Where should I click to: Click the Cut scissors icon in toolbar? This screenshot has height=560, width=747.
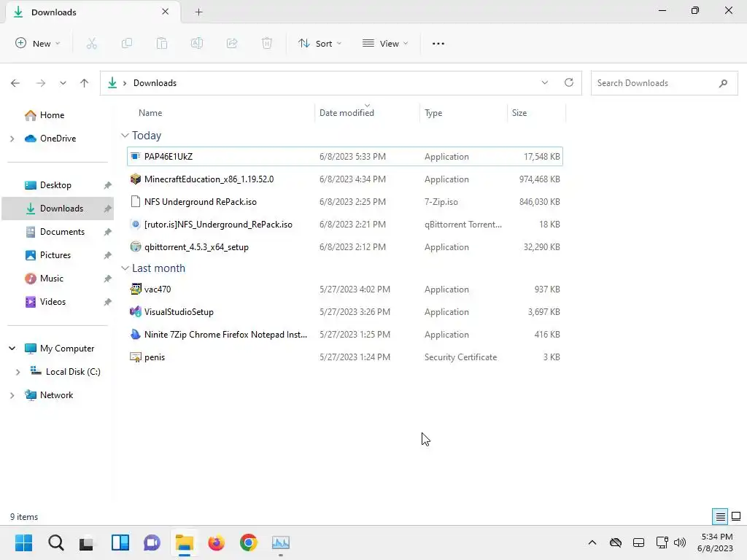point(91,43)
